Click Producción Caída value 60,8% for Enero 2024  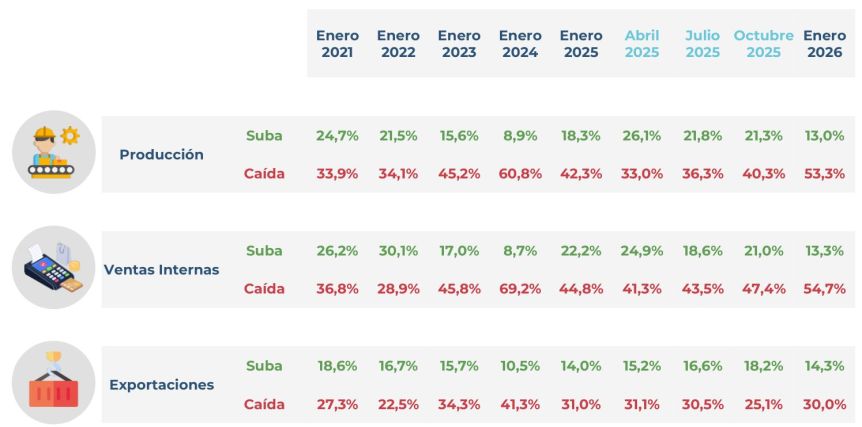[520, 174]
